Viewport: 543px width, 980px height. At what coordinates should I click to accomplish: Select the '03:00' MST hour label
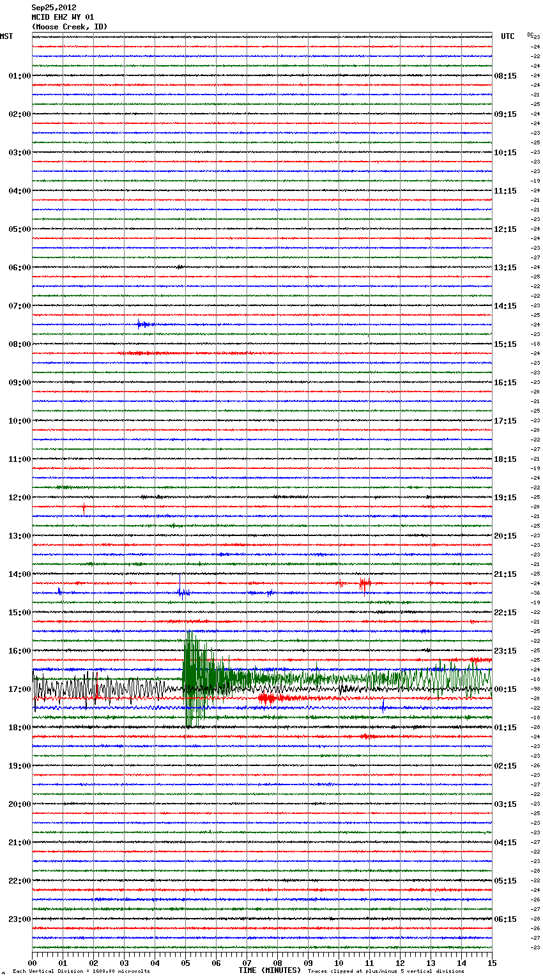(20, 153)
